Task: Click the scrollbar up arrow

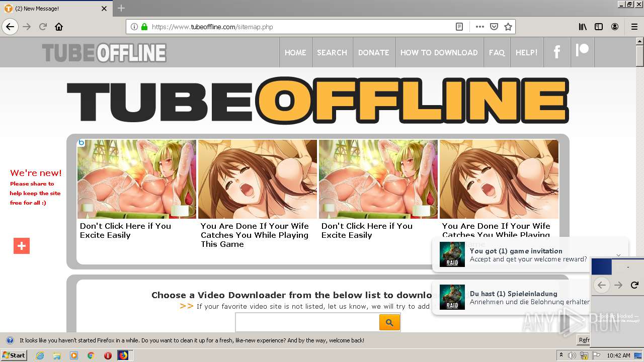Action: (x=640, y=41)
